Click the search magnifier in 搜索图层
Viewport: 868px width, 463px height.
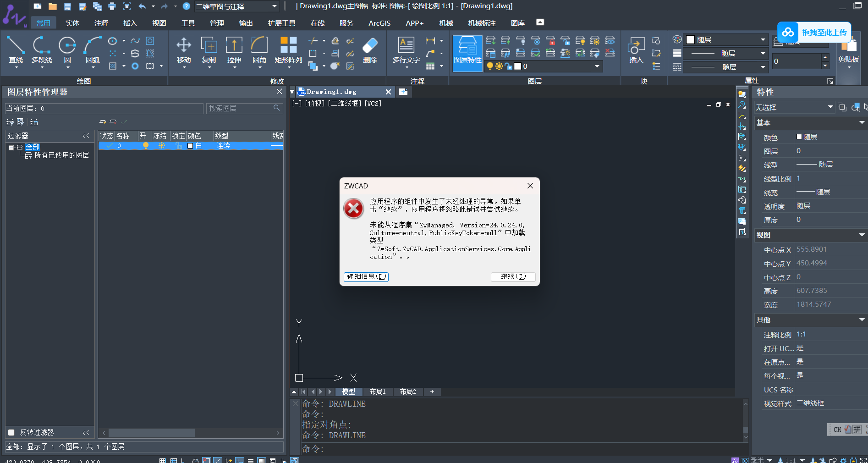pos(276,108)
